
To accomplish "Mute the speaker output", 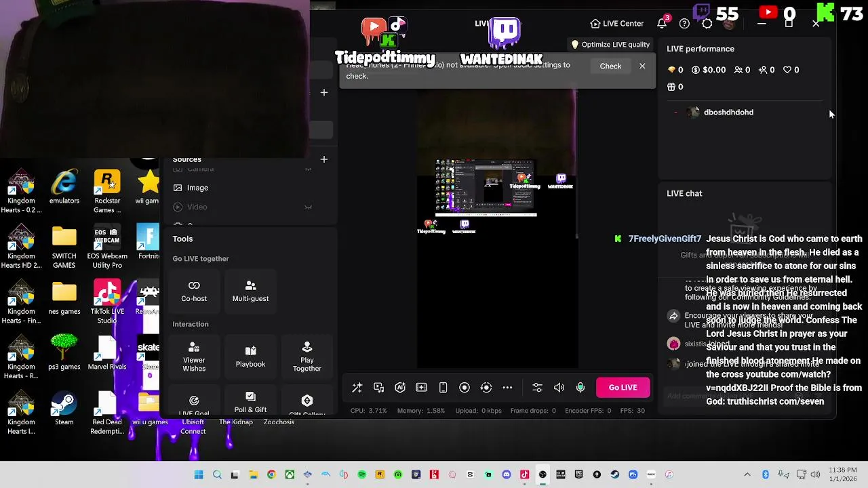I will (559, 388).
